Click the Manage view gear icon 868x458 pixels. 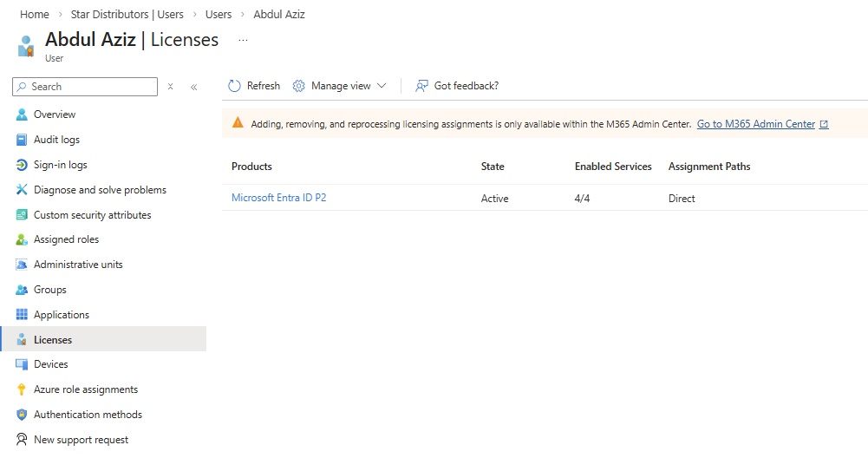click(299, 86)
